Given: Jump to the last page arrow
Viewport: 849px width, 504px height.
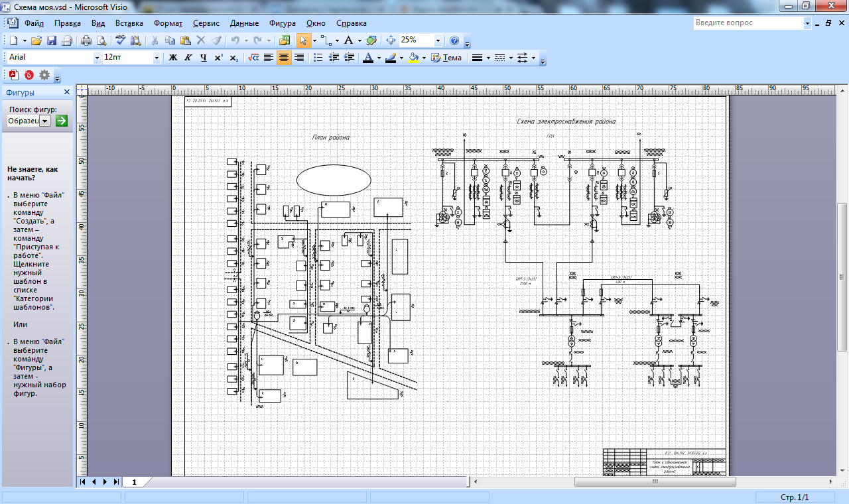Looking at the screenshot, I should pyautogui.click(x=116, y=482).
